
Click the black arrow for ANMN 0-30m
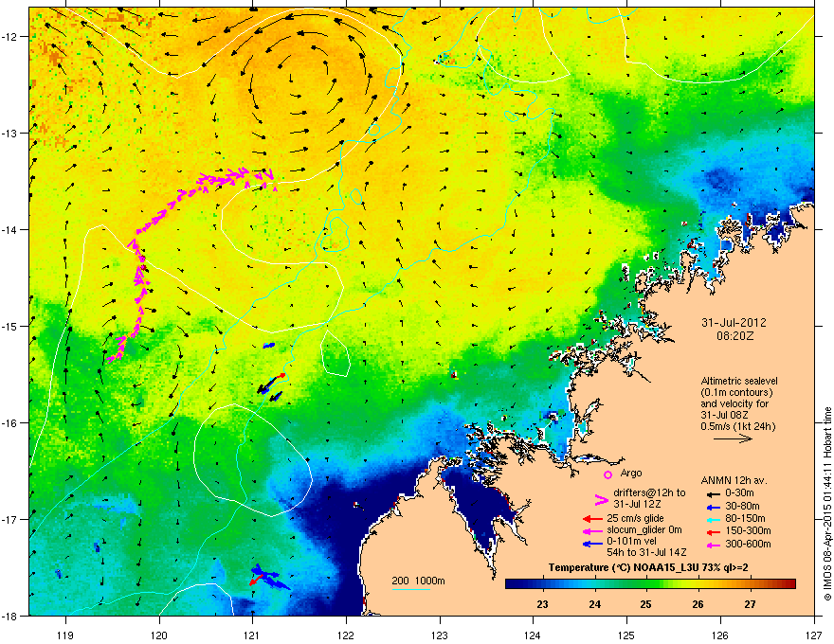pyautogui.click(x=713, y=494)
